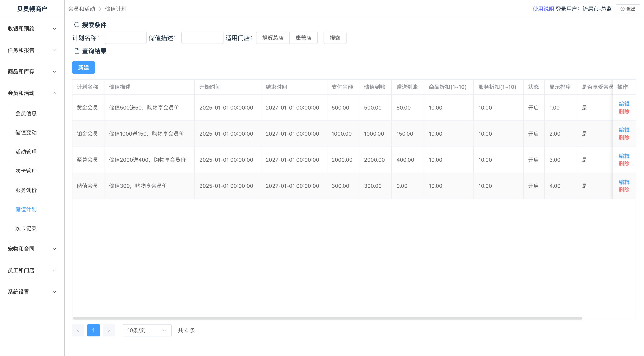Screen dimensions: 644x356
Task: Go to previous page arrow
Action: [x=78, y=330]
